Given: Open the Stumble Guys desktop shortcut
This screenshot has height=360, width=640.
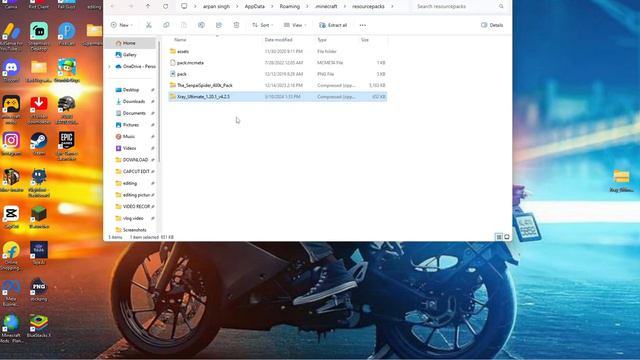Looking at the screenshot, I should pyautogui.click(x=67, y=71).
